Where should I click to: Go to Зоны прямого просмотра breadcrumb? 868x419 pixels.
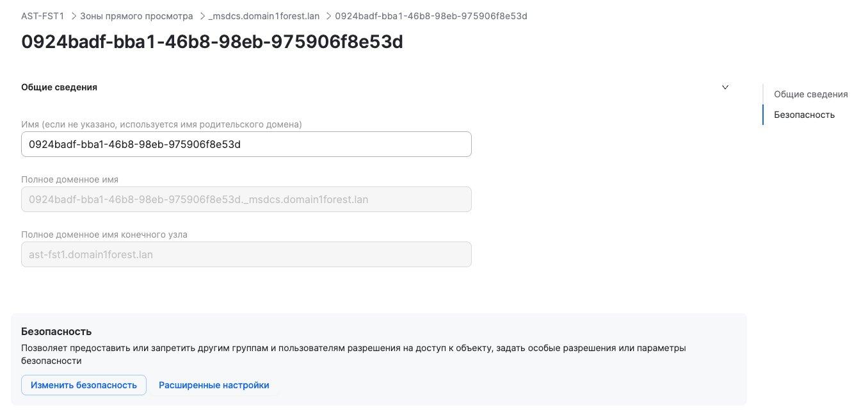coord(136,16)
